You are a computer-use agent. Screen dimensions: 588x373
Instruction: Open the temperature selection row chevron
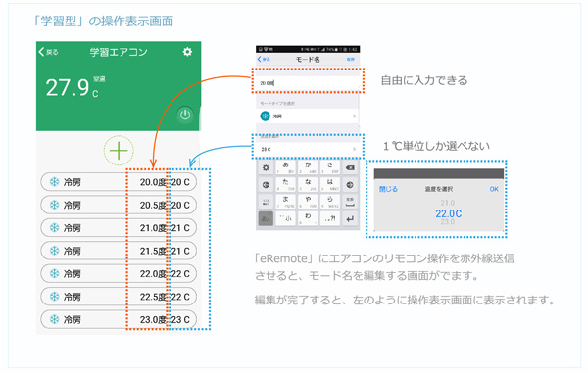tap(354, 149)
